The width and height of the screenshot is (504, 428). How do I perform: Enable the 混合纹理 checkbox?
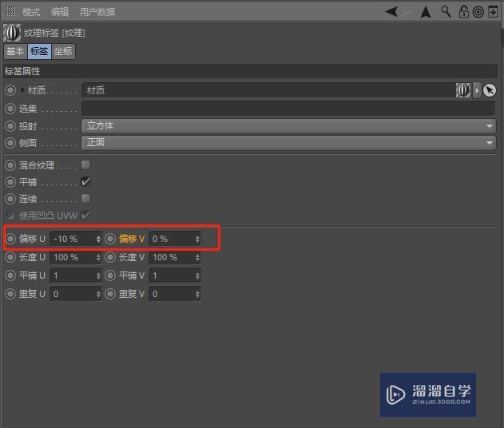click(x=85, y=164)
